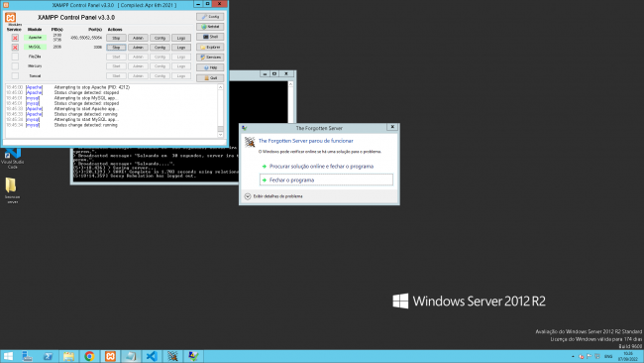Image resolution: width=644 pixels, height=363 pixels.
Task: Open FileZilla Logs button
Action: 181,57
